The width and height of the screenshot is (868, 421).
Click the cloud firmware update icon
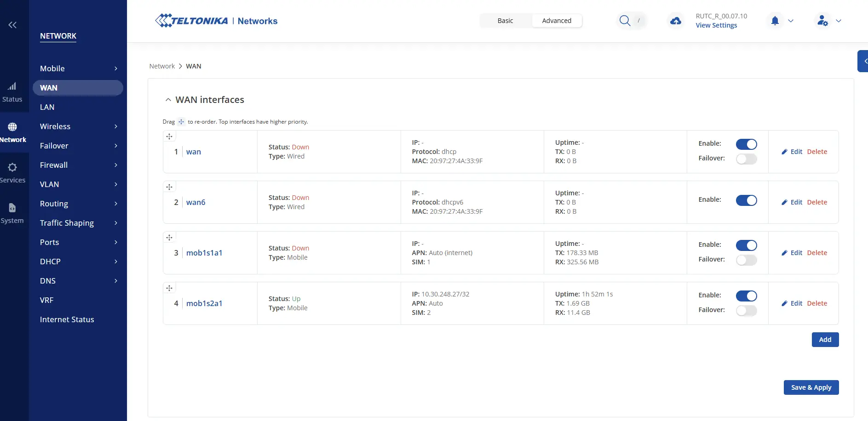click(x=675, y=21)
